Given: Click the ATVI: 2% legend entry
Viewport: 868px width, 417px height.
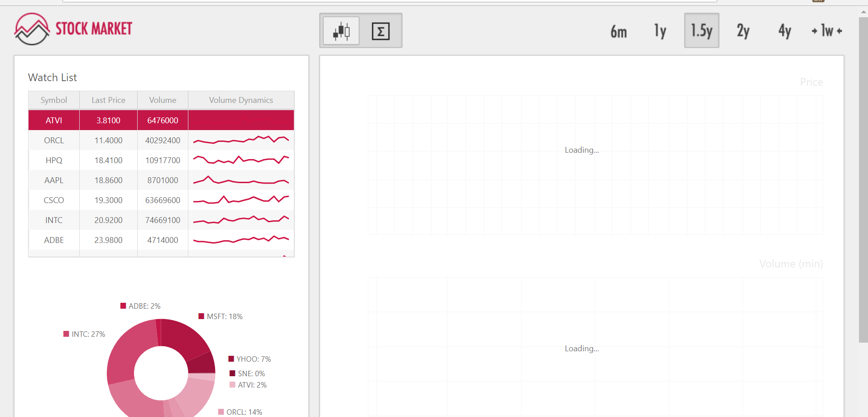Looking at the screenshot, I should (248, 385).
